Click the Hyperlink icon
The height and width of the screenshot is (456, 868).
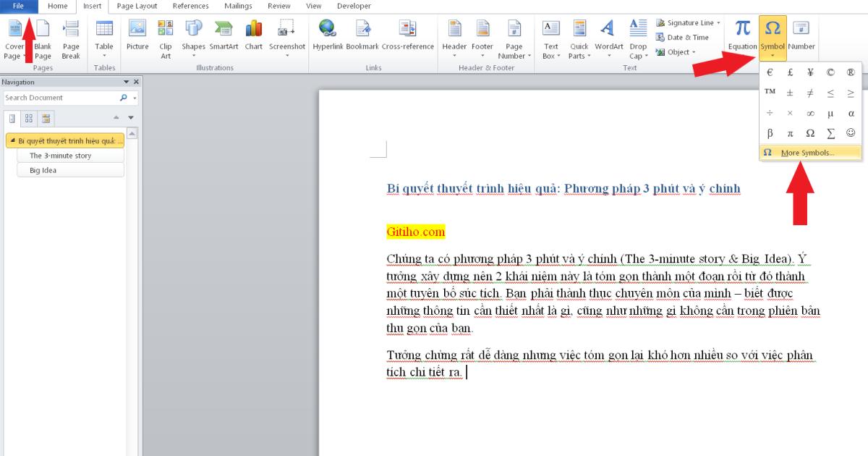[328, 35]
